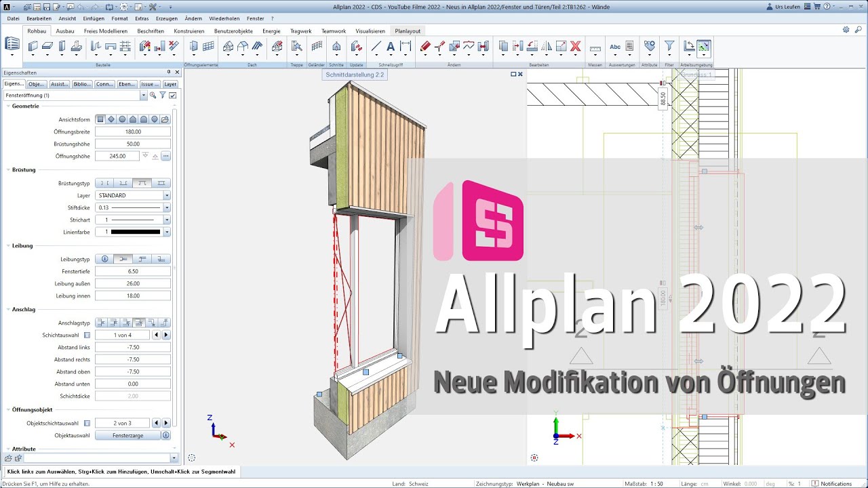
Task: Choose the diamond Ansichtsform shape
Action: tap(111, 119)
